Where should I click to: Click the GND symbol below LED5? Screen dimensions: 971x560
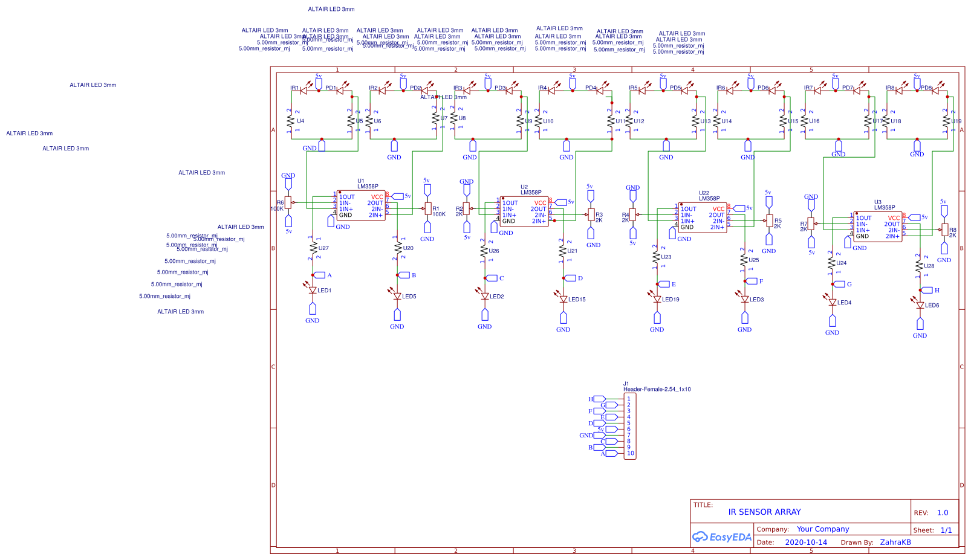point(397,315)
